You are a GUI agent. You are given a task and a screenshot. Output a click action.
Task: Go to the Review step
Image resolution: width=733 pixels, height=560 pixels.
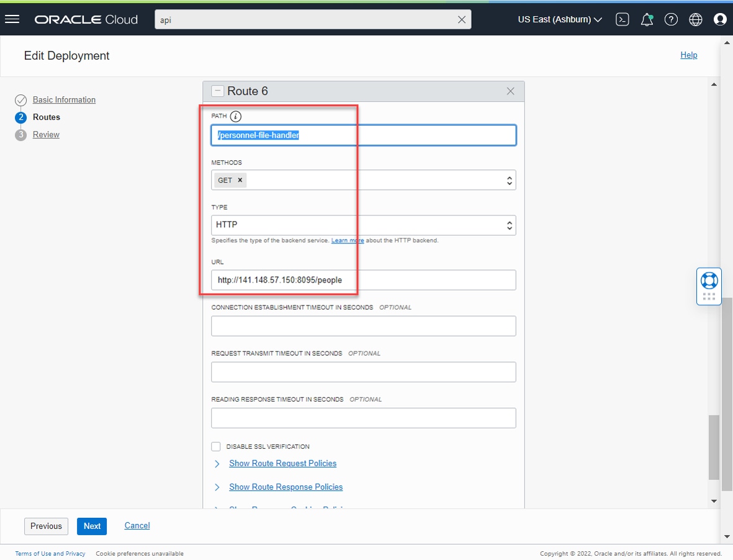(46, 135)
